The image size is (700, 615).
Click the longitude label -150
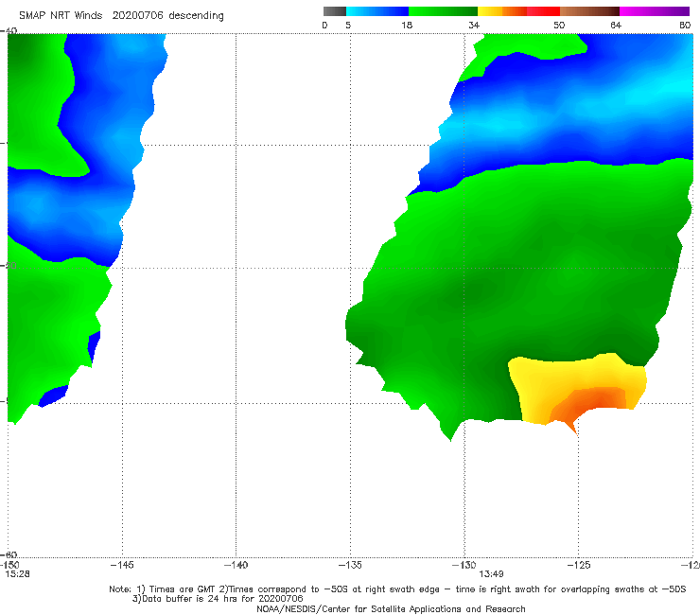pyautogui.click(x=9, y=565)
